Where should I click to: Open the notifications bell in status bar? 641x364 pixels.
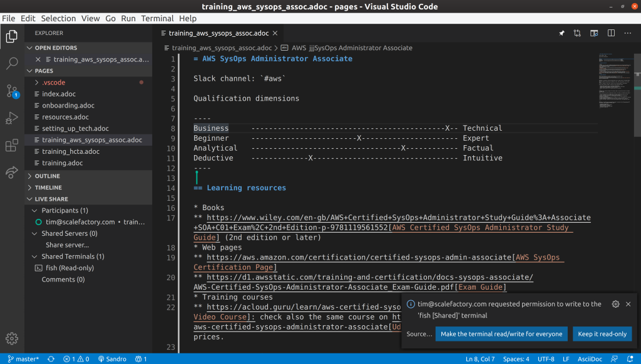tap(630, 359)
